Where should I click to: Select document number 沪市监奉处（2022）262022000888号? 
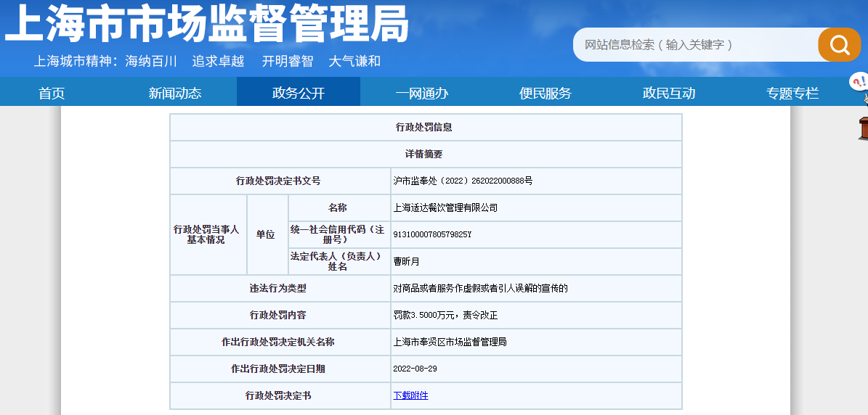click(x=463, y=181)
